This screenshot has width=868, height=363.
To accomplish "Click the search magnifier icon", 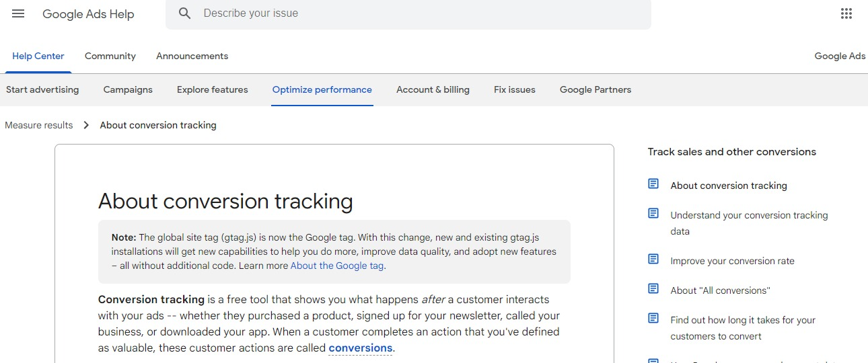I will tap(185, 13).
